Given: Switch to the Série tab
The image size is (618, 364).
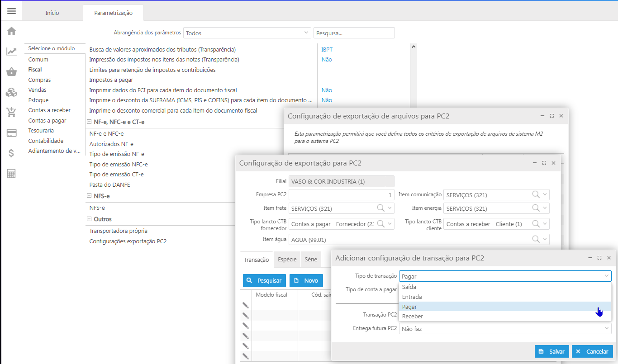Looking at the screenshot, I should [x=311, y=260].
